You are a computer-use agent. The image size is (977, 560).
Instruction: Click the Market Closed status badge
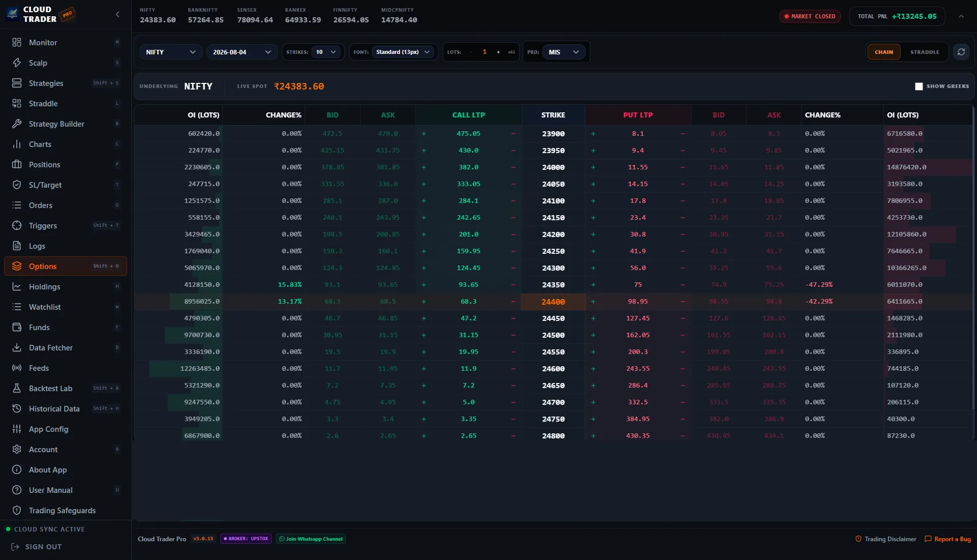pos(810,16)
